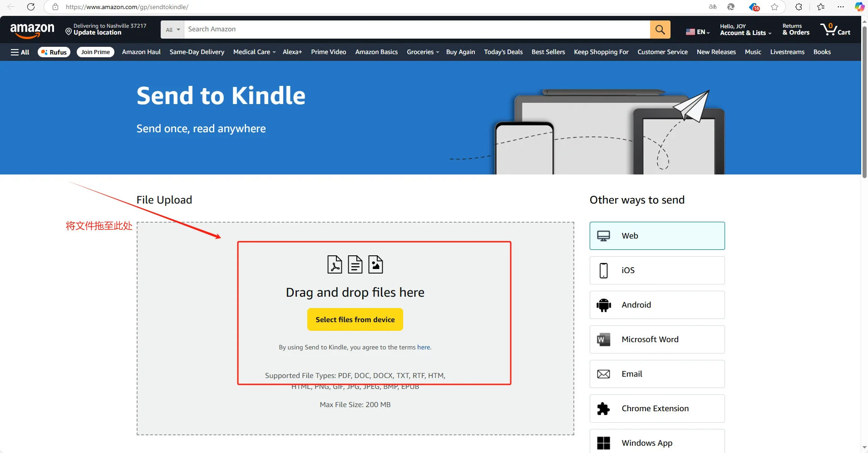
Task: Click the orange search magnifier button
Action: [x=660, y=30]
